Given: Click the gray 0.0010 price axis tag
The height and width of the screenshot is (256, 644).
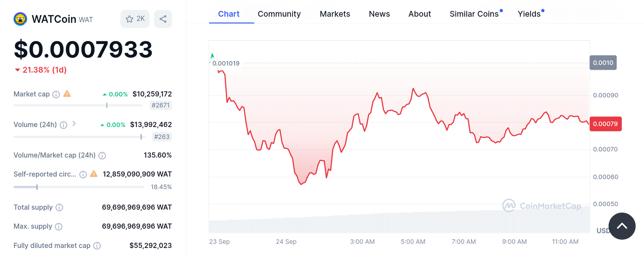Looking at the screenshot, I should click(x=603, y=63).
